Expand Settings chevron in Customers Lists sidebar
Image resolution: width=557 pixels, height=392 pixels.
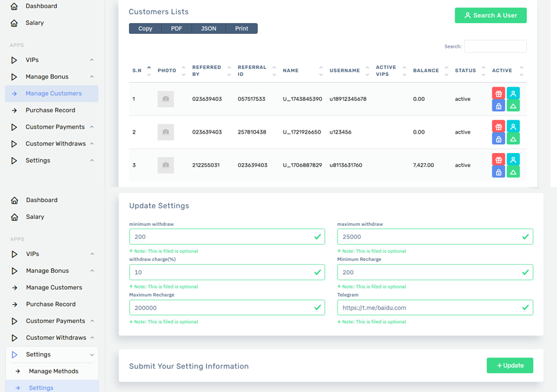[x=92, y=160]
